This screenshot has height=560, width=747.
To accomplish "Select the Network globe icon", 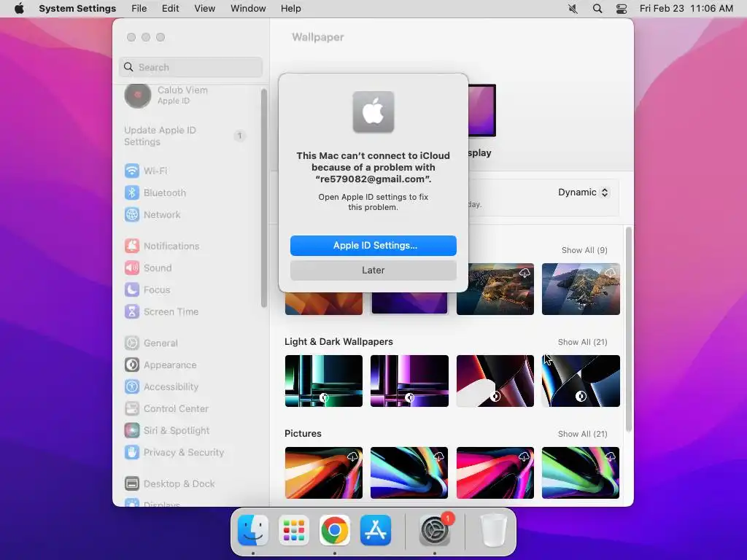I will pyautogui.click(x=132, y=214).
